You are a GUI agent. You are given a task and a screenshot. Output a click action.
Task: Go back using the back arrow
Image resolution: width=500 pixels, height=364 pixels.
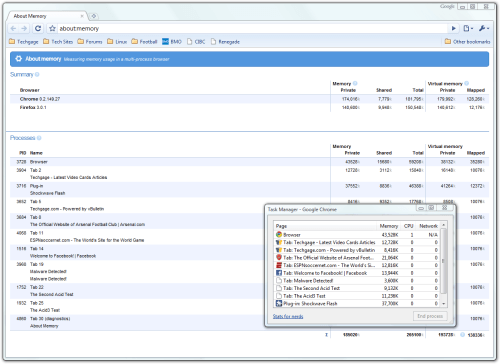(13, 29)
